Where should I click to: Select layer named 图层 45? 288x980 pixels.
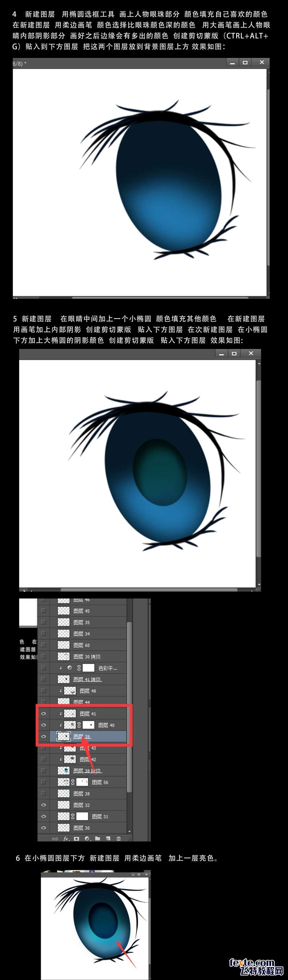click(81, 611)
